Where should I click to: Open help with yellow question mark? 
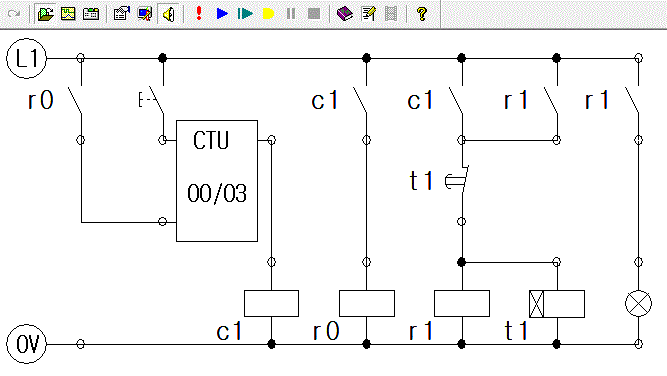(x=422, y=14)
